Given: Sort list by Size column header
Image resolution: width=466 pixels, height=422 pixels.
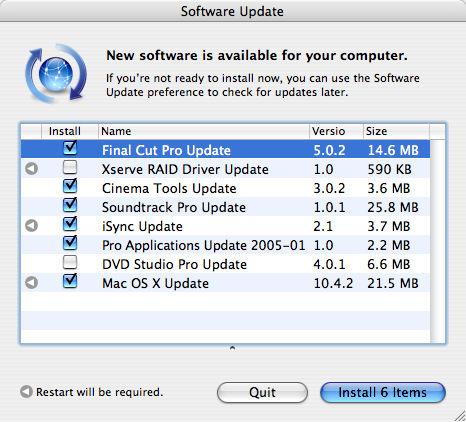Looking at the screenshot, I should point(396,131).
